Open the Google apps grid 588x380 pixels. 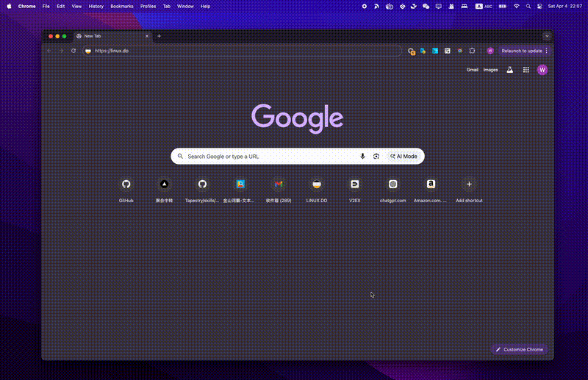point(526,70)
